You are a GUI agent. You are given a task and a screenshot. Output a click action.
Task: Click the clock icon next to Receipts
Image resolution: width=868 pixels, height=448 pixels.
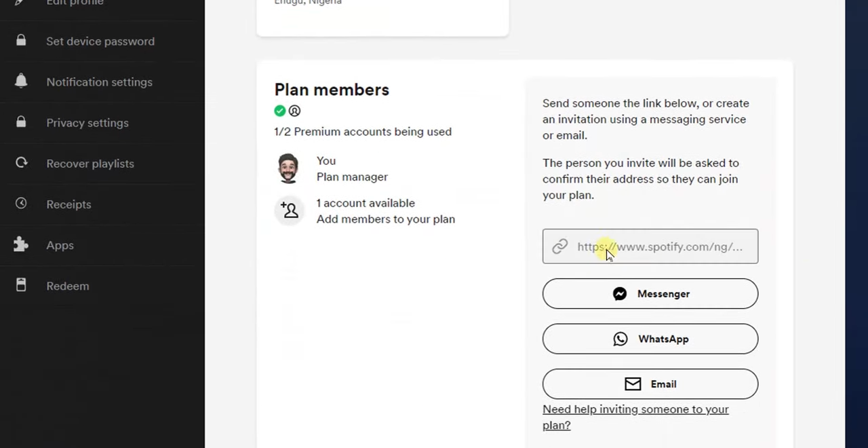(x=21, y=204)
